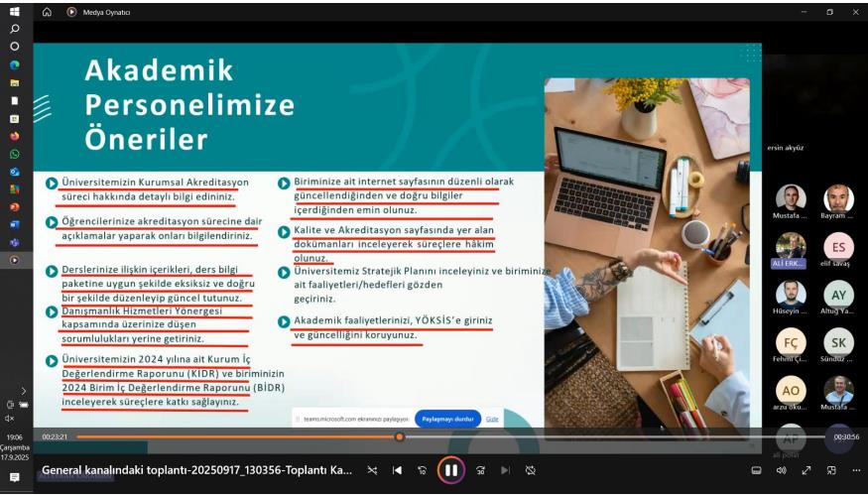Open the clock showing 19:06

coord(15,437)
